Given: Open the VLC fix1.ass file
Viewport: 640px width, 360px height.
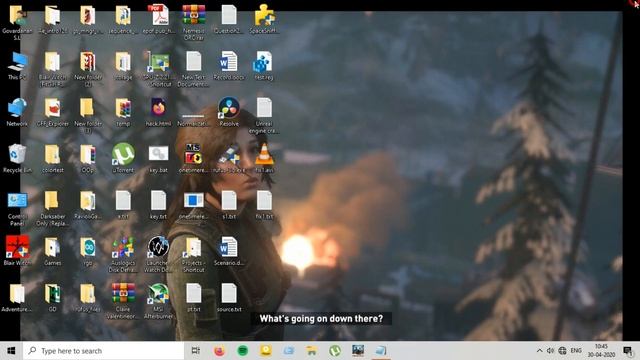Looking at the screenshot, I should coord(264,158).
